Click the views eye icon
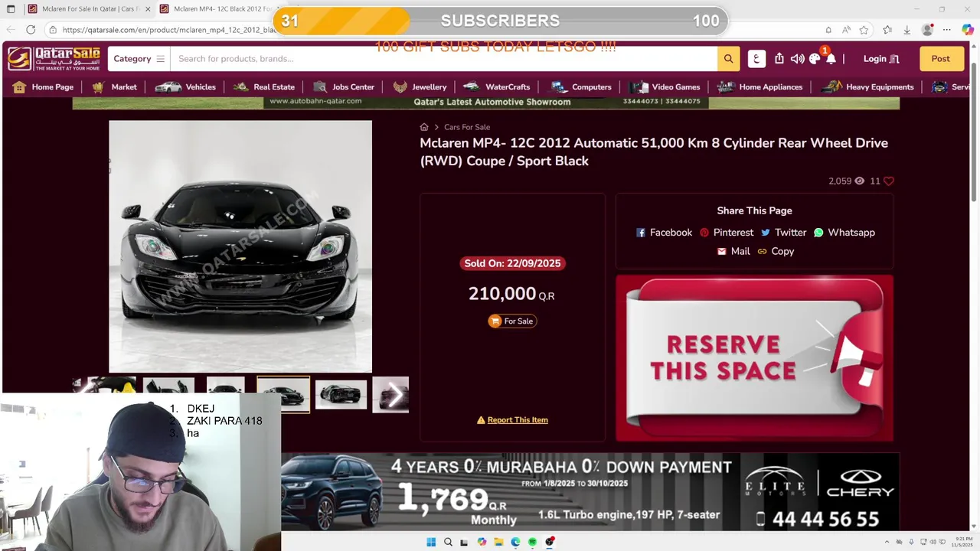 pyautogui.click(x=859, y=181)
